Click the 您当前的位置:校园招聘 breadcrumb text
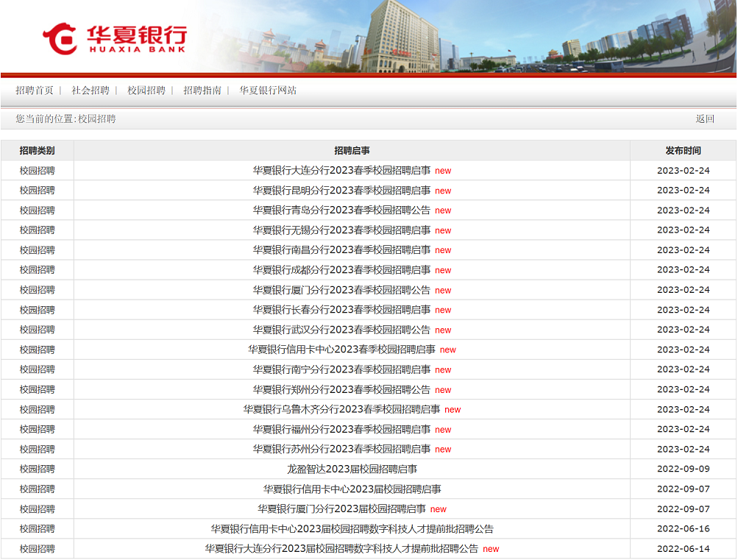The width and height of the screenshot is (738, 560). tap(66, 119)
